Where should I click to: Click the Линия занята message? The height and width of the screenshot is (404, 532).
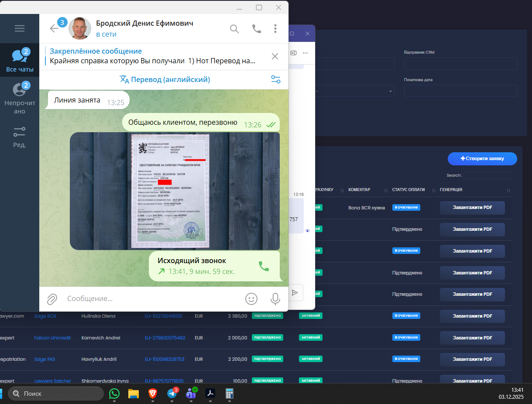(89, 100)
